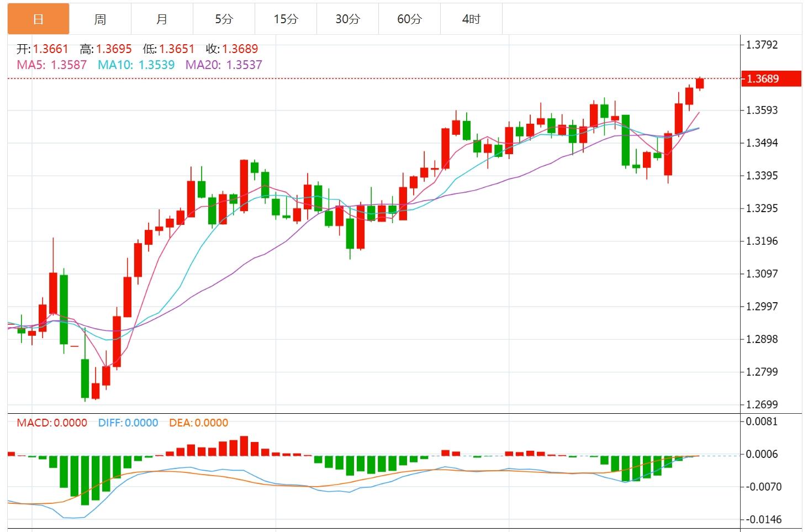Click the MA5 indicator label
808x532 pixels.
click(x=51, y=65)
